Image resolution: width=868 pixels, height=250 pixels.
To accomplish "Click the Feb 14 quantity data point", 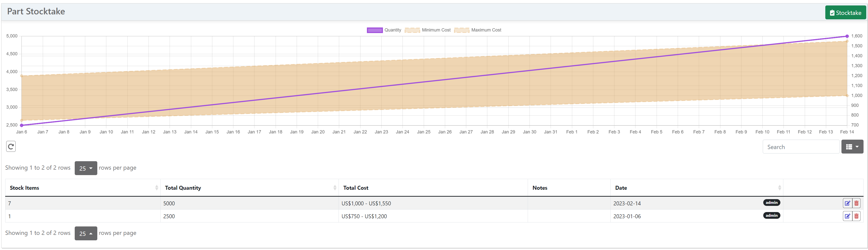I will (x=847, y=36).
